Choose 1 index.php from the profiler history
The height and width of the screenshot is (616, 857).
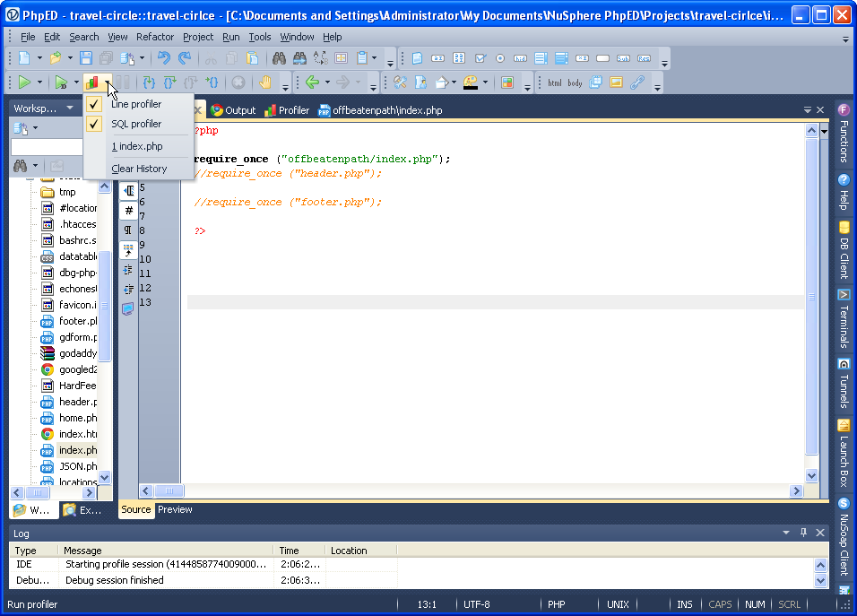pos(137,146)
